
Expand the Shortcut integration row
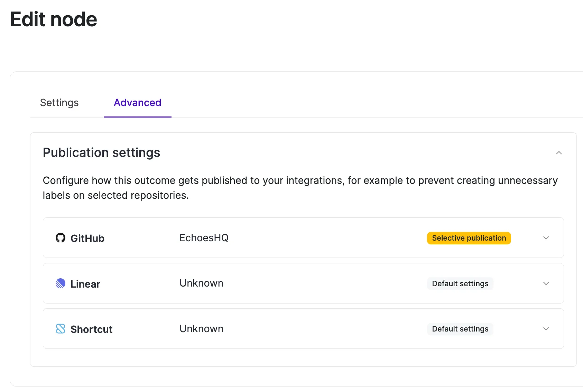coord(546,329)
